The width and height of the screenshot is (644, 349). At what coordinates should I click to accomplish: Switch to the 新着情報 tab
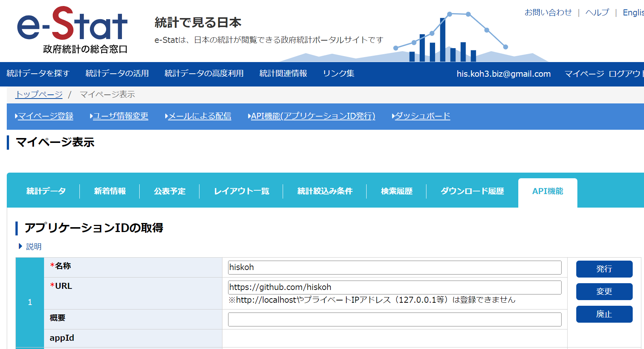110,191
